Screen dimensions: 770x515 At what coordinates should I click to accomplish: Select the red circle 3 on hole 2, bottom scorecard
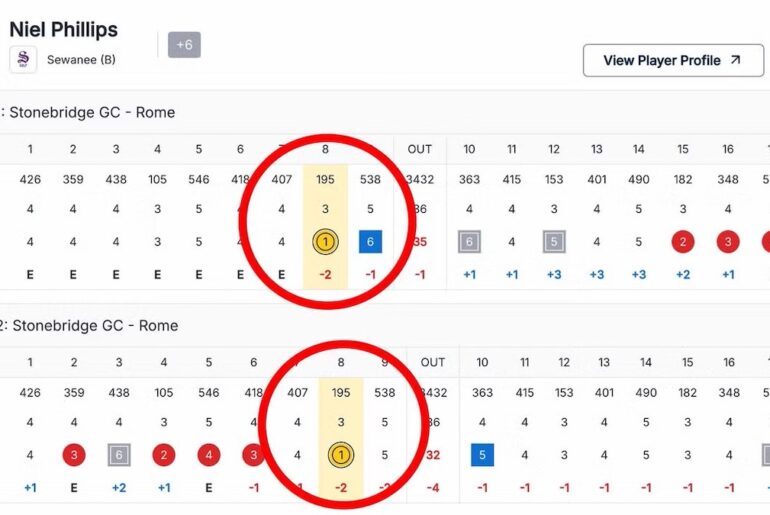74,455
